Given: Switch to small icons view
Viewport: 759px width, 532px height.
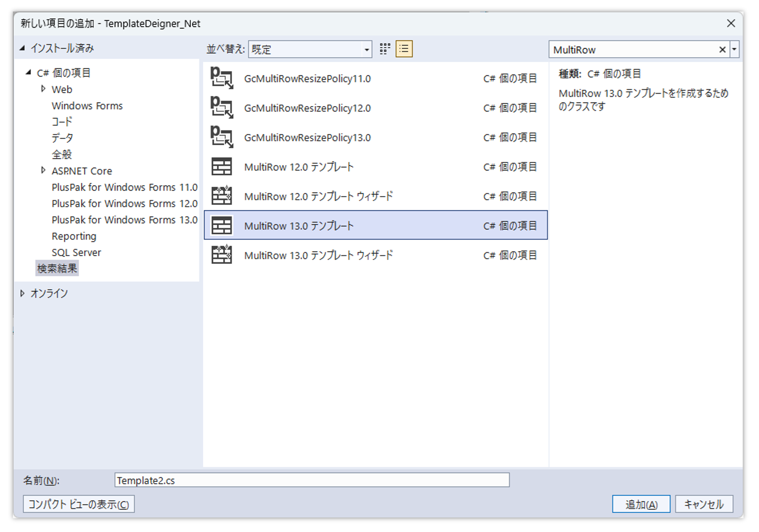Looking at the screenshot, I should click(x=385, y=49).
